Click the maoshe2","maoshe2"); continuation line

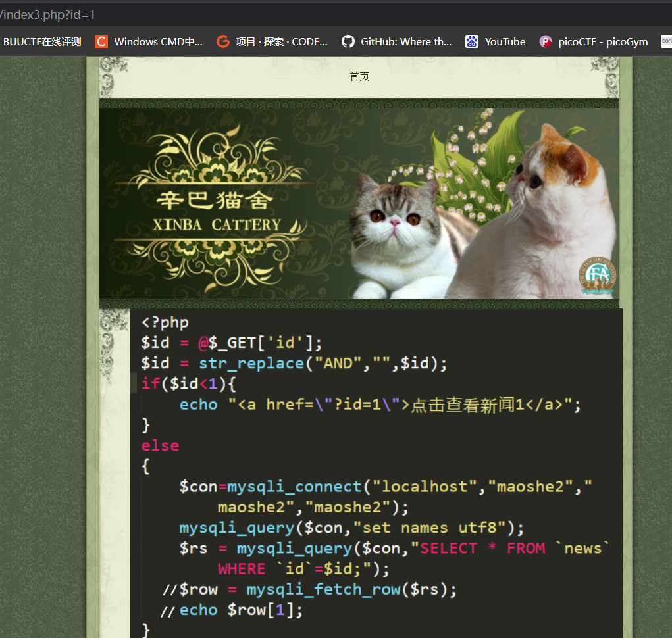pos(313,507)
